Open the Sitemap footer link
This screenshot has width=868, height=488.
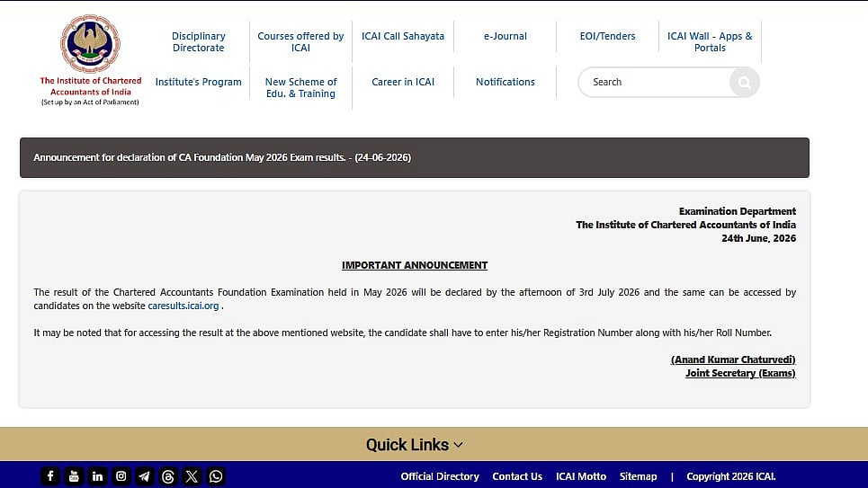tap(639, 476)
